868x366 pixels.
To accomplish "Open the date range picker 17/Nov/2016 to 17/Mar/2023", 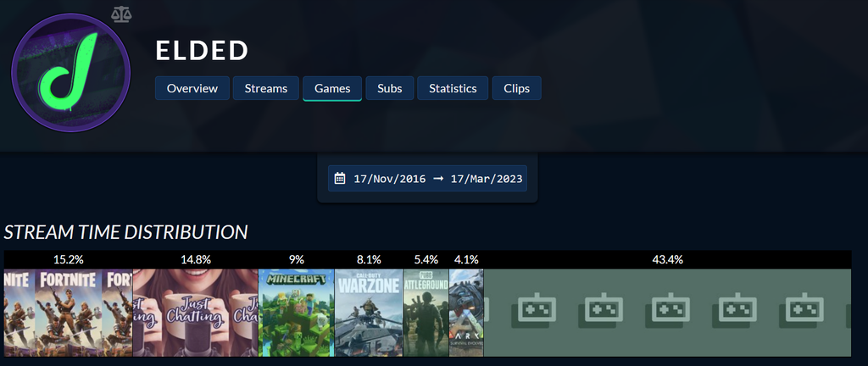I will tap(427, 179).
